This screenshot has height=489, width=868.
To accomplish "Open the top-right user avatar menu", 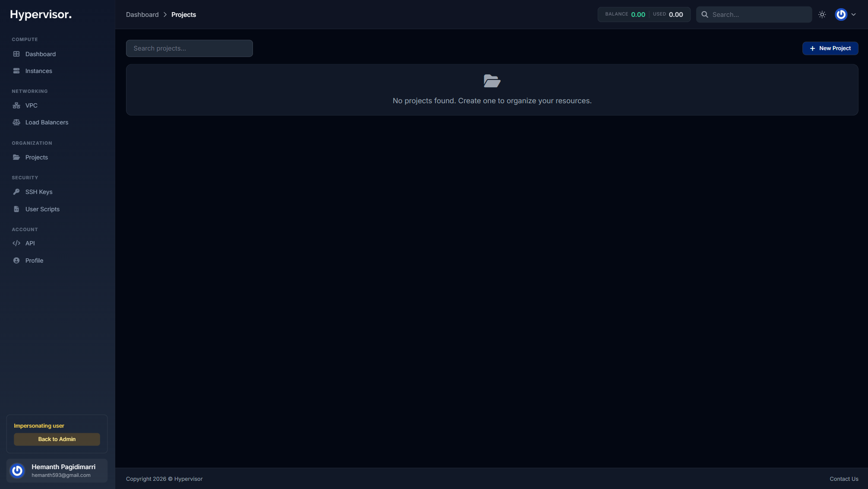I will [841, 15].
